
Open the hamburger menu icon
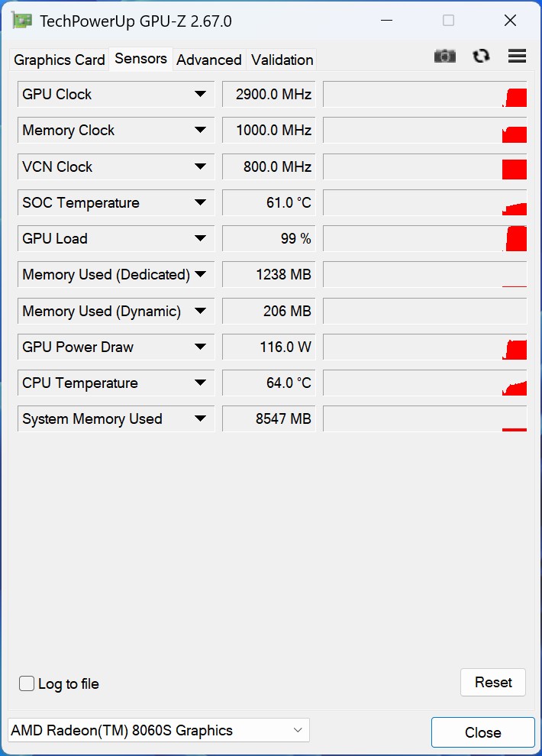click(x=517, y=56)
